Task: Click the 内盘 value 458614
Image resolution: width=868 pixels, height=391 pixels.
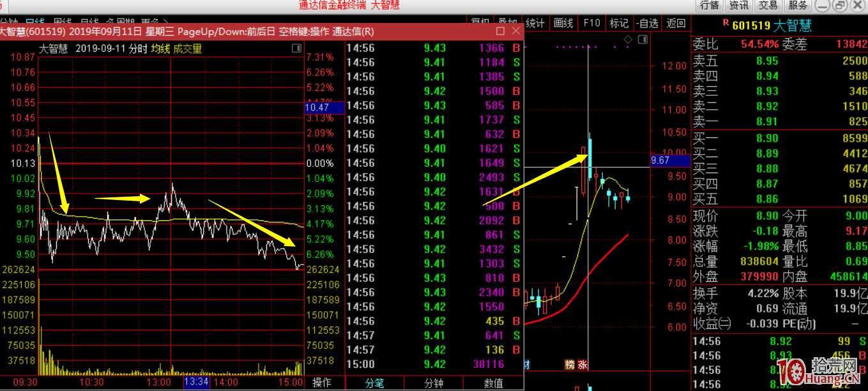Action: click(x=848, y=277)
